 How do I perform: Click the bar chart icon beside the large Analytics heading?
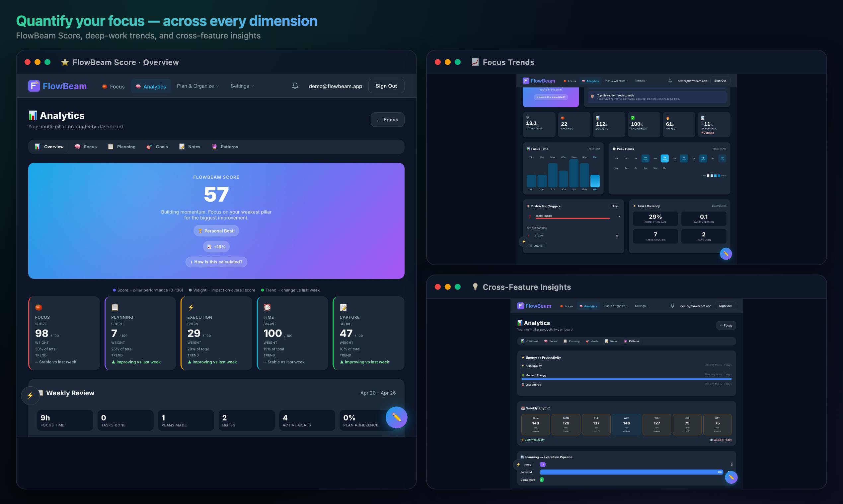(33, 115)
